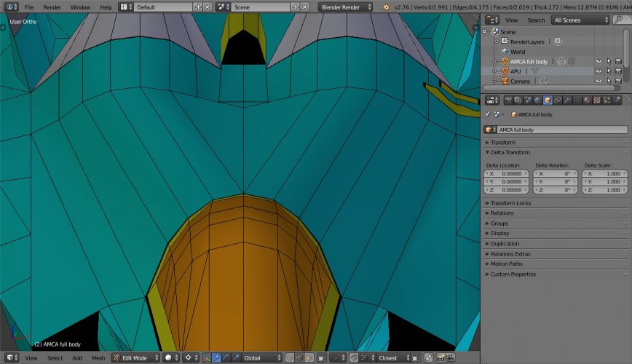632x364 pixels.
Task: Open the outliner Search menu
Action: pos(536,20)
